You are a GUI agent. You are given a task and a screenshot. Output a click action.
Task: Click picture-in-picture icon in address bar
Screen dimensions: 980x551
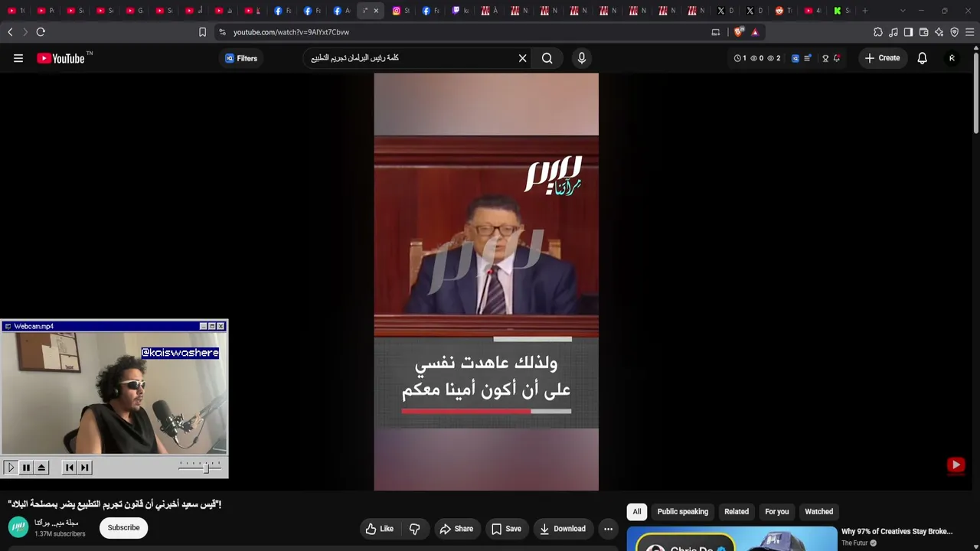coord(716,32)
